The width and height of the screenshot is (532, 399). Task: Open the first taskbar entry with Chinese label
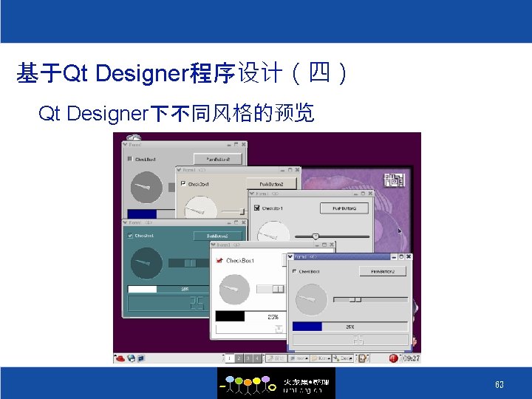point(276,358)
